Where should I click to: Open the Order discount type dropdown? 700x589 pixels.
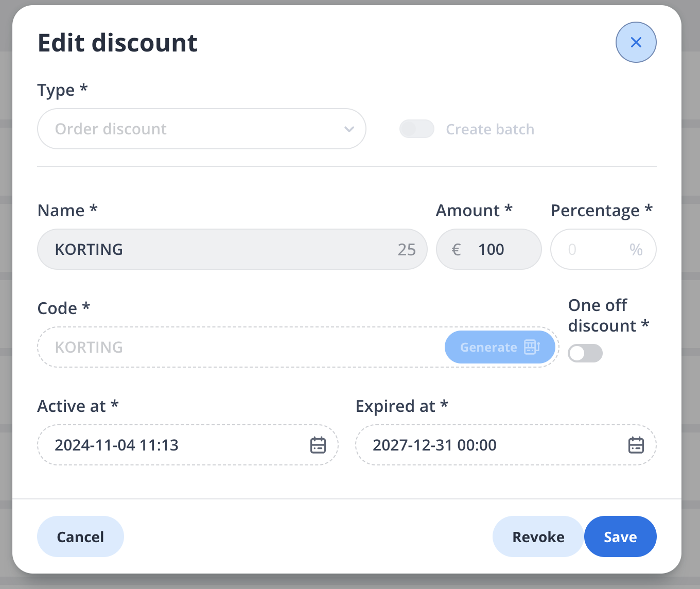pos(201,129)
